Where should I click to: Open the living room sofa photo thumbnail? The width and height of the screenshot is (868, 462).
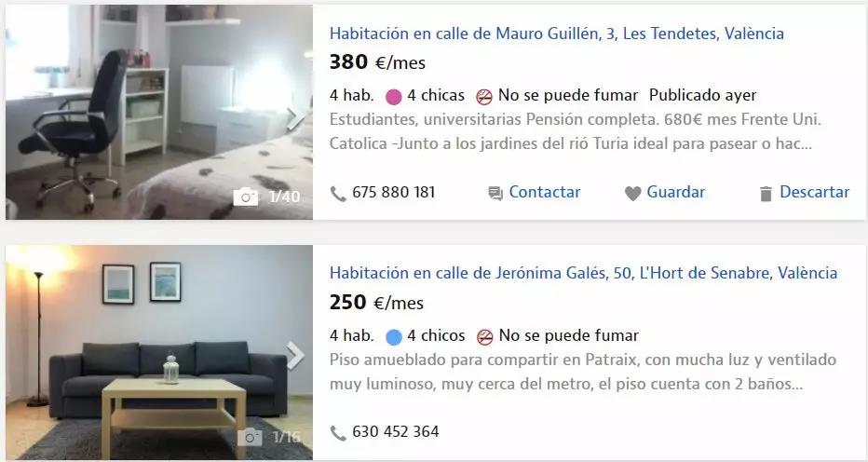click(159, 352)
